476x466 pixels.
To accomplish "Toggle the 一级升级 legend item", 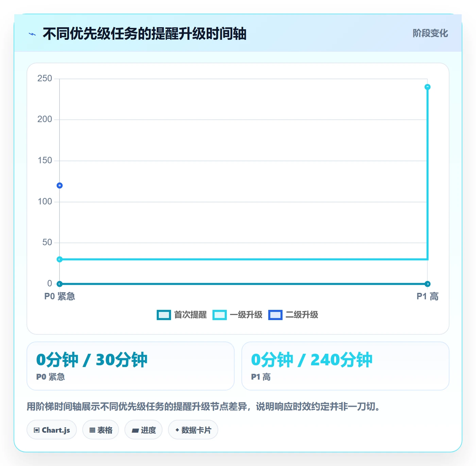I will coord(237,315).
